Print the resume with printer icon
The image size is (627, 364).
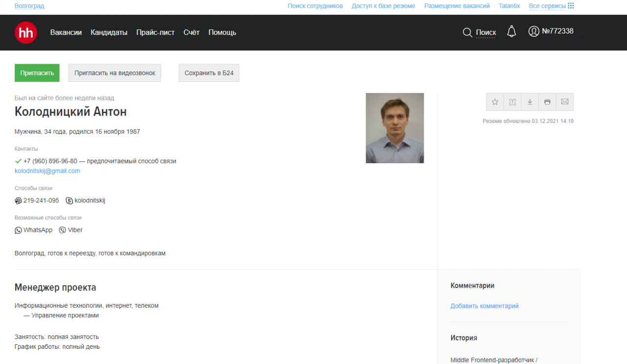click(x=547, y=102)
